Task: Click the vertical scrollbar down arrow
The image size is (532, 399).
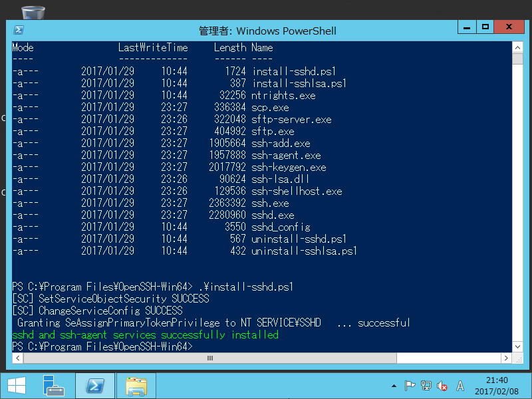Action: [x=517, y=346]
